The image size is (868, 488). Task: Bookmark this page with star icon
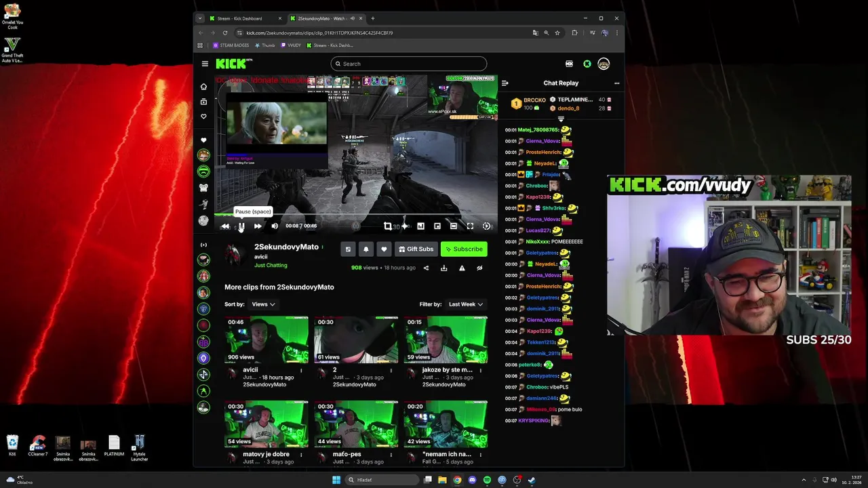point(557,33)
